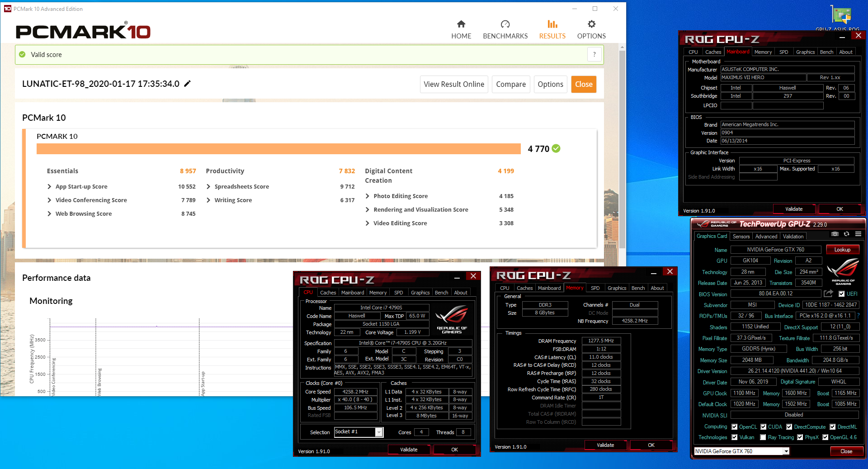Minimize the CPU-Z Mainboard window
The image size is (868, 469).
[842, 36]
